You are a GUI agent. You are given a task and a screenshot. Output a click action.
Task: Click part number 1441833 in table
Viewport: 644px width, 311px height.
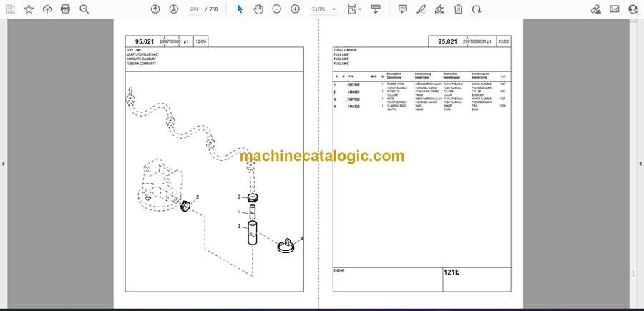coord(353,107)
